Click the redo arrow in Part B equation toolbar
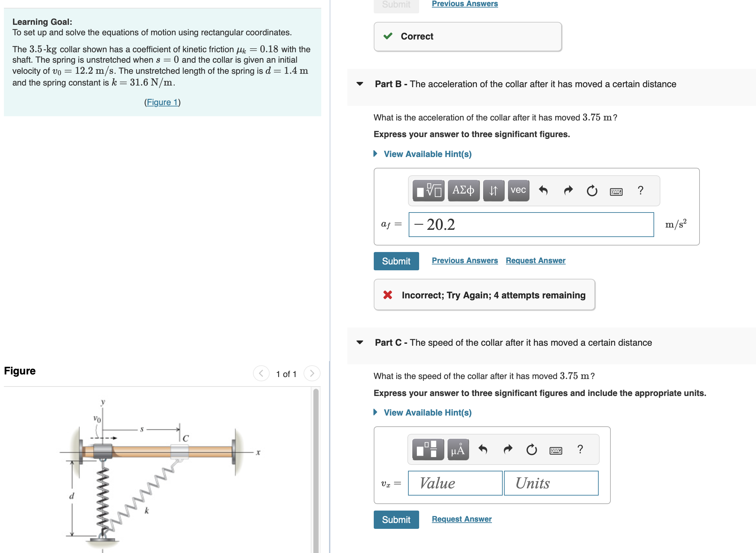756x553 pixels. pos(568,190)
